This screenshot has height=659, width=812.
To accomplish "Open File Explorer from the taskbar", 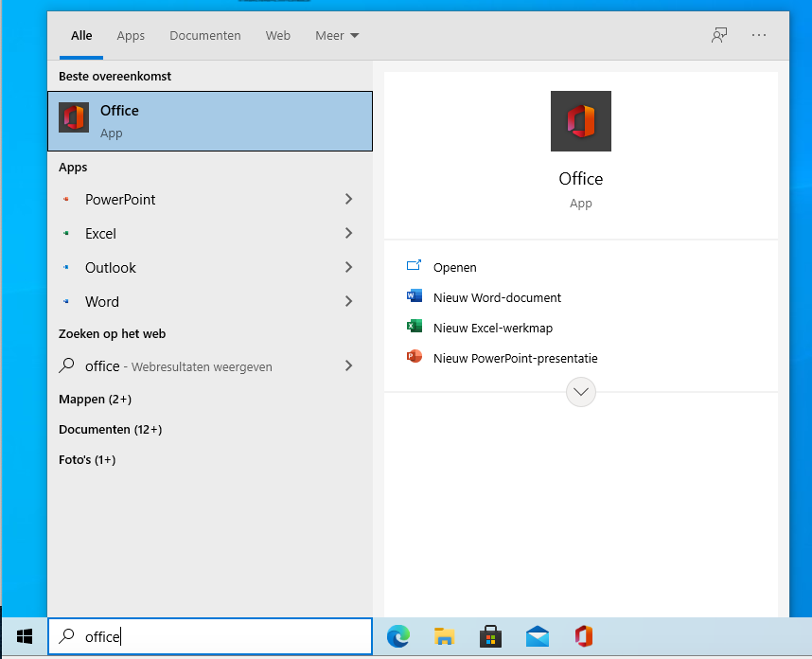I will click(445, 637).
